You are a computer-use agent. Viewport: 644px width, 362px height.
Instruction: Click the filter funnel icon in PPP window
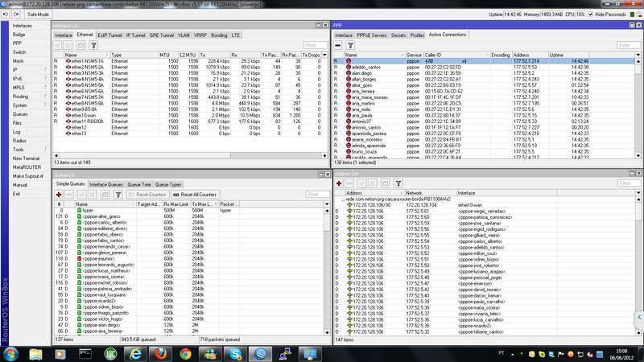(350, 45)
